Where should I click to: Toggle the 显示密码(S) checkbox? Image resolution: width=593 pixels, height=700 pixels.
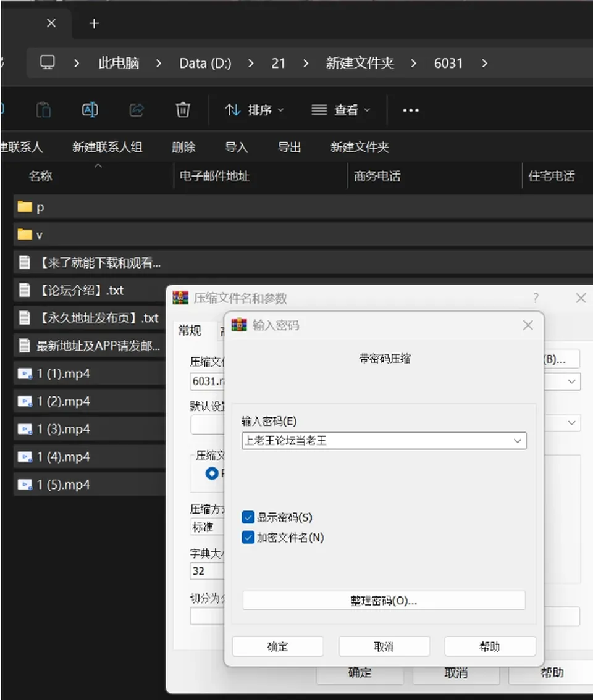click(248, 517)
